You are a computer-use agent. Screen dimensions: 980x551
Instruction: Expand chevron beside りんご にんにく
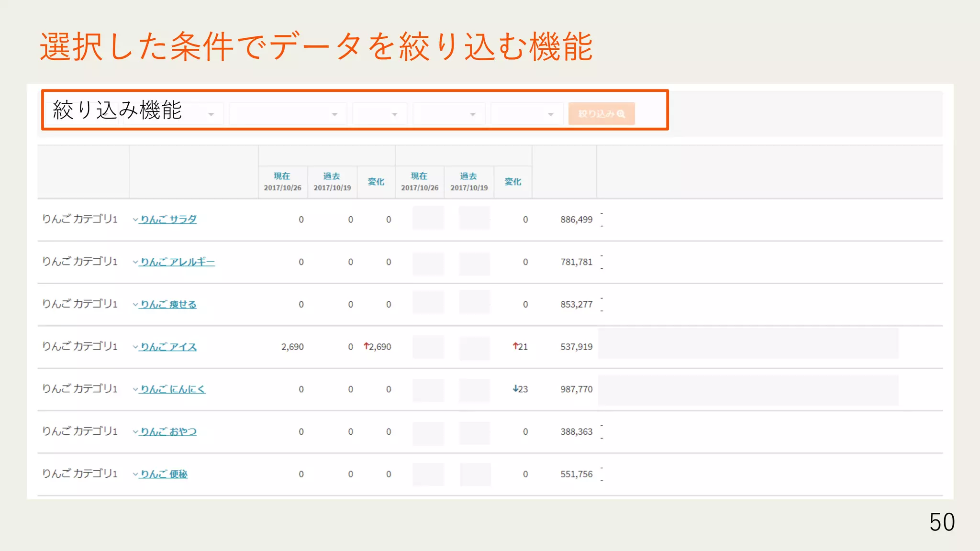tap(135, 390)
